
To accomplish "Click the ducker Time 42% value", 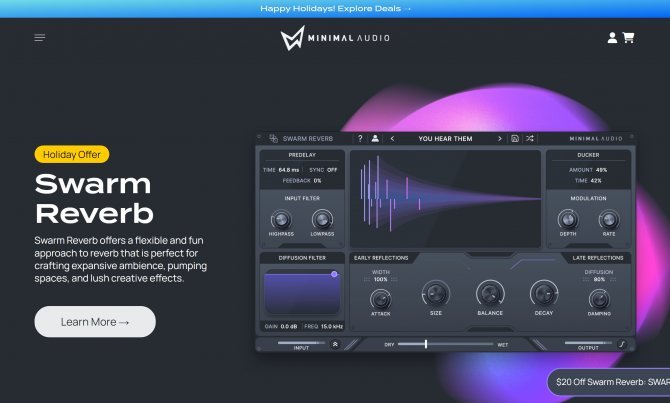I will point(596,180).
